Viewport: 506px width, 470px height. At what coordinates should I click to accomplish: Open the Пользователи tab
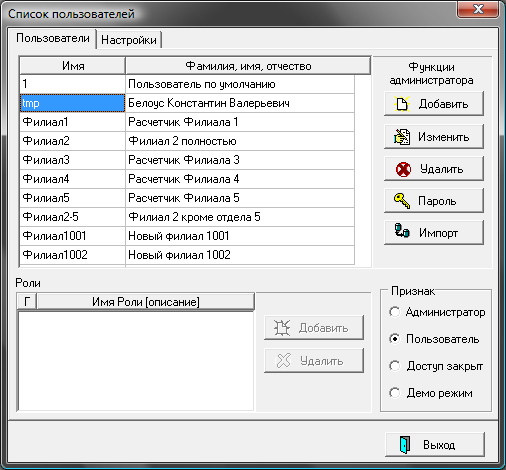(x=53, y=38)
